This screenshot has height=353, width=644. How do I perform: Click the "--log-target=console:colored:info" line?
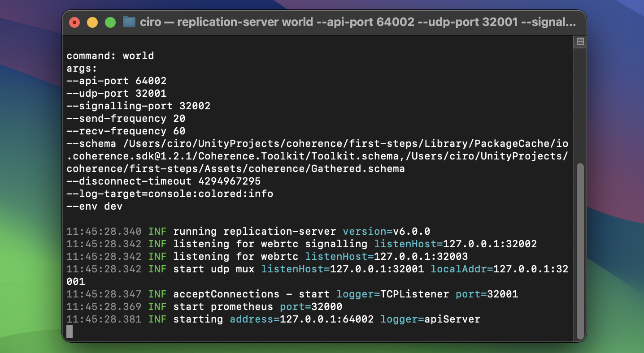point(170,194)
